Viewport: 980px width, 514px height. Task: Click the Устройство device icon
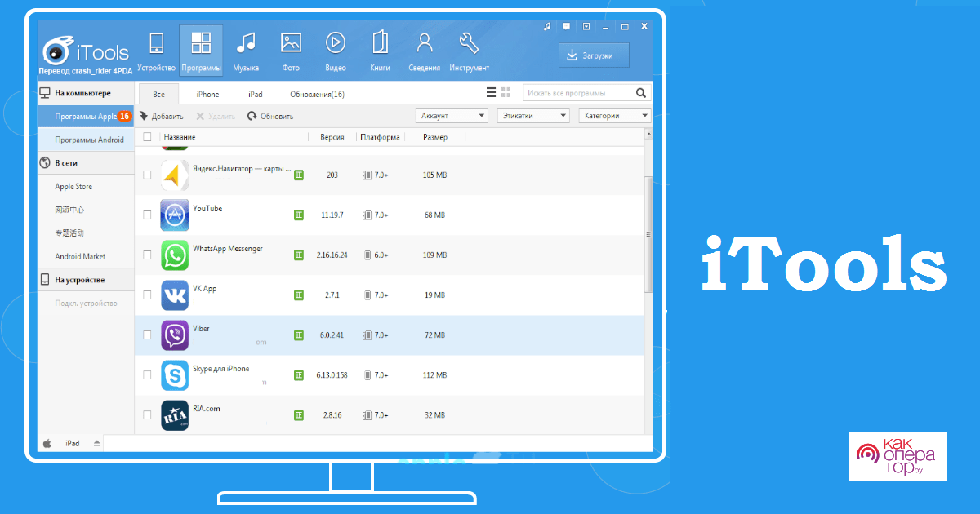157,43
